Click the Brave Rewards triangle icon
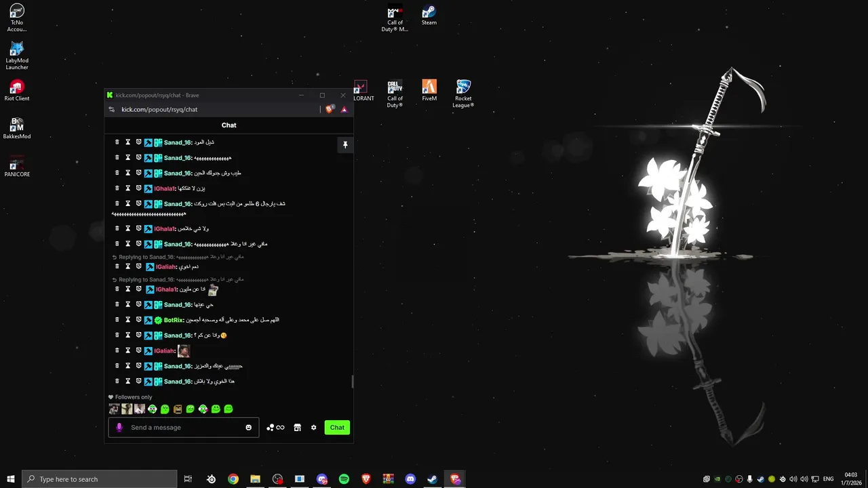The width and height of the screenshot is (868, 488). point(344,109)
